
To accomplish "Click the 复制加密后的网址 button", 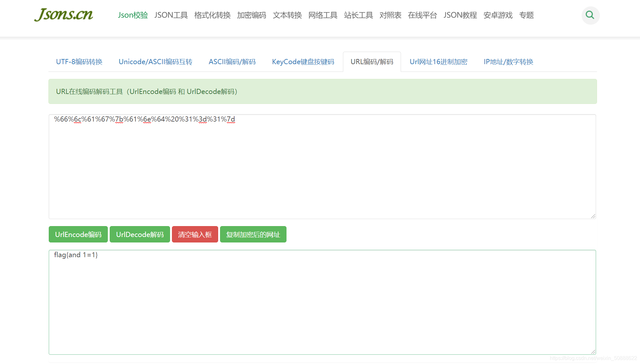I will 253,234.
